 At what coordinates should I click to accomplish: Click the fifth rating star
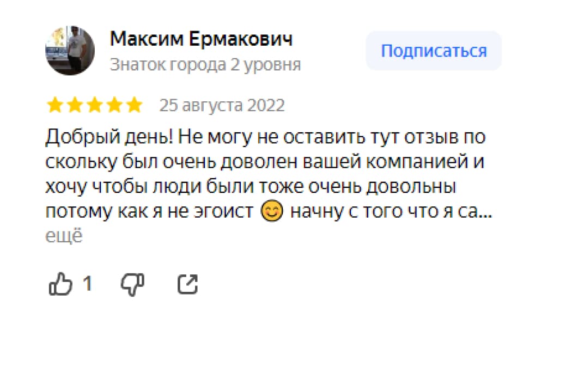pos(133,105)
